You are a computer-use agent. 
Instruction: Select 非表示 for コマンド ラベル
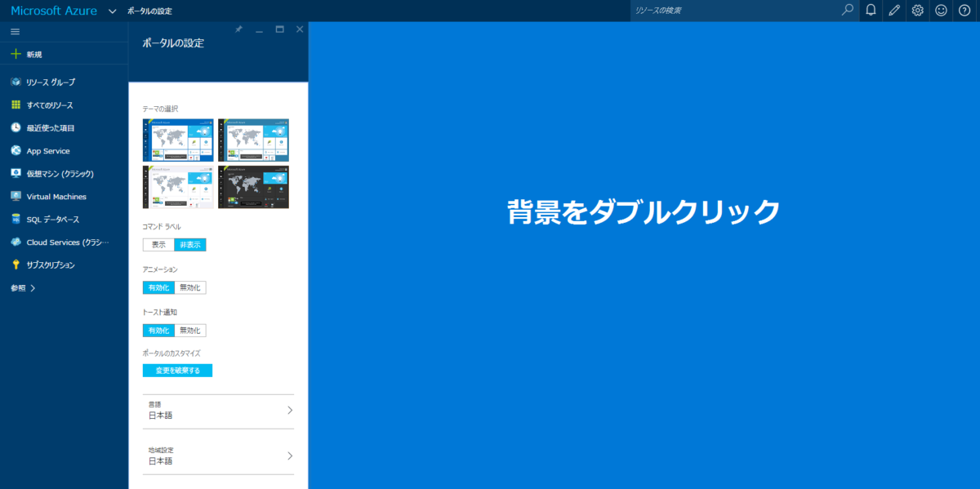click(x=190, y=245)
